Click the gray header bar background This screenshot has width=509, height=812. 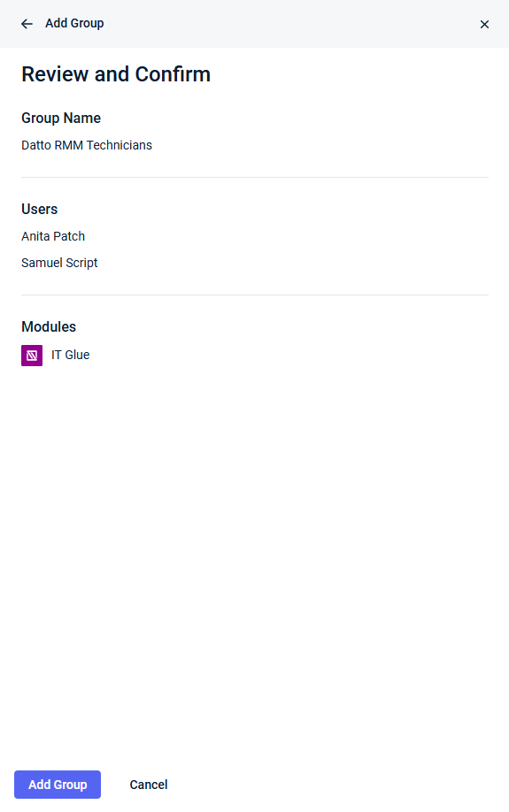pos(290,24)
